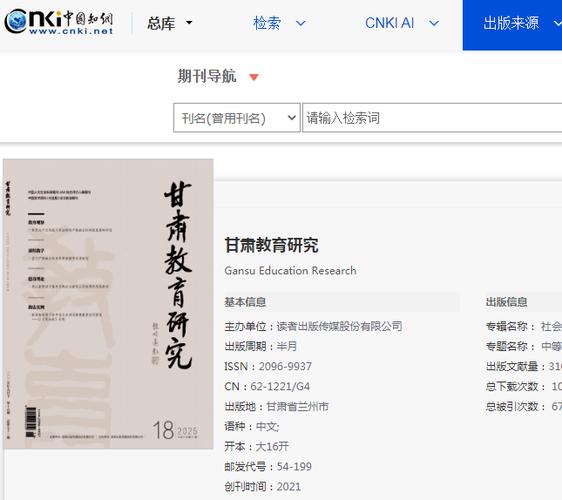The height and width of the screenshot is (500, 562).
Task: Click the 出版信息 section header
Action: pos(506,302)
